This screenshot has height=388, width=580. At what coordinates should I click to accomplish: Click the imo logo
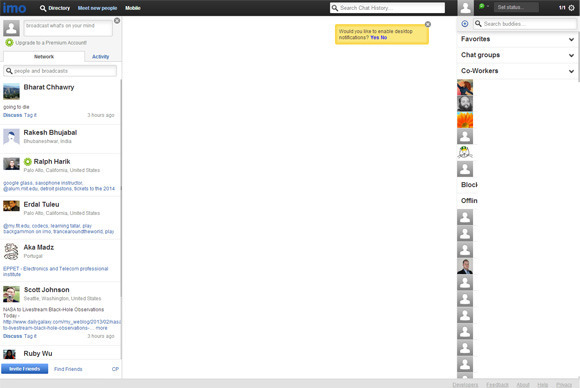click(15, 8)
